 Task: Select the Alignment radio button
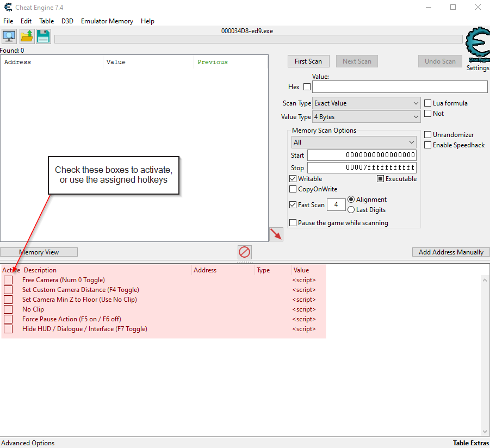coord(351,200)
